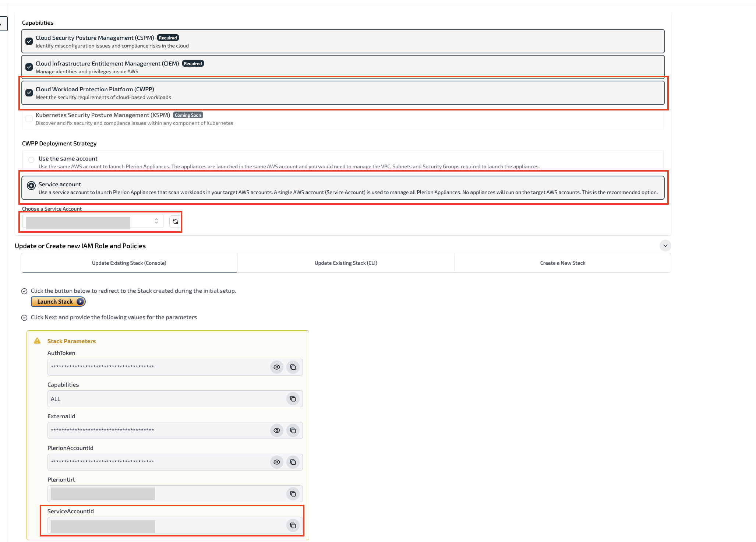Select 'Use the same account' radio option

tap(31, 159)
